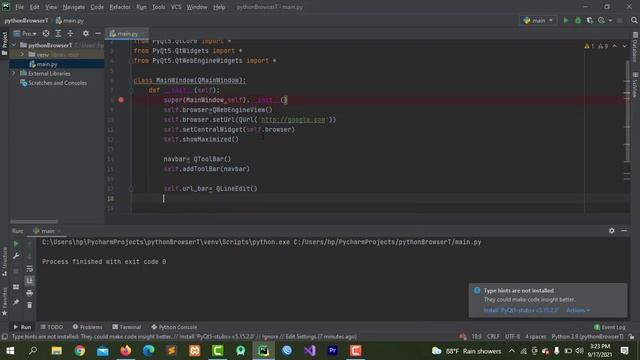Collapse all items in Project panel
This screenshot has width=640, height=360.
70,33
